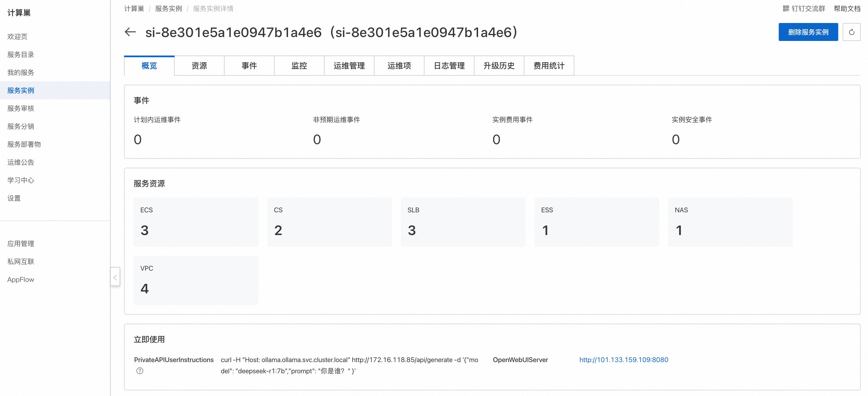The height and width of the screenshot is (396, 868).
Task: Open the OpenWebUIServer URL link
Action: coord(623,360)
